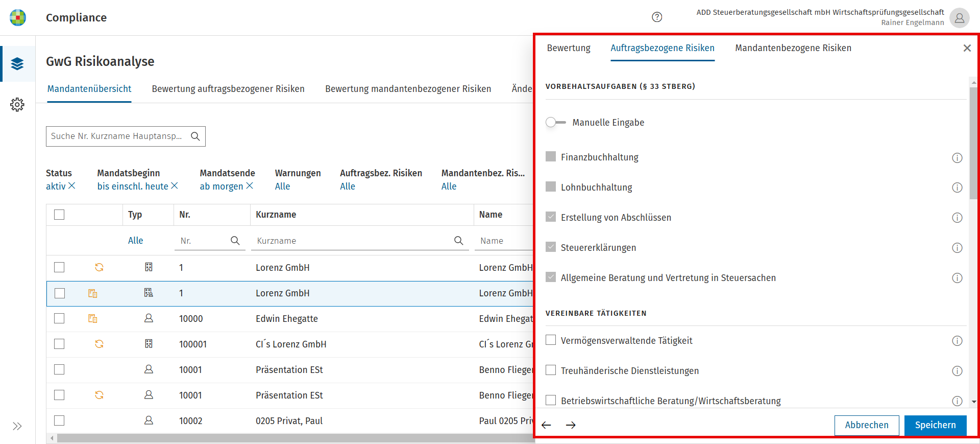Select the Edwin Ehegatte row checkbox

(x=59, y=318)
